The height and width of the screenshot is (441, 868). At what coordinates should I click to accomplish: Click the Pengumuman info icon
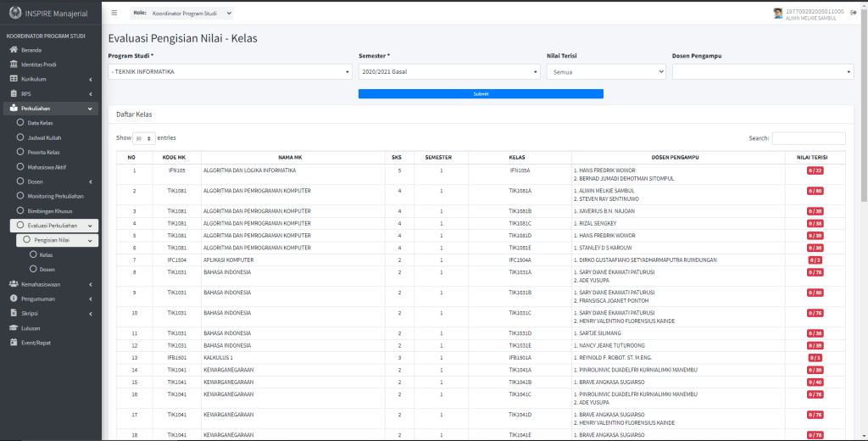tap(14, 298)
